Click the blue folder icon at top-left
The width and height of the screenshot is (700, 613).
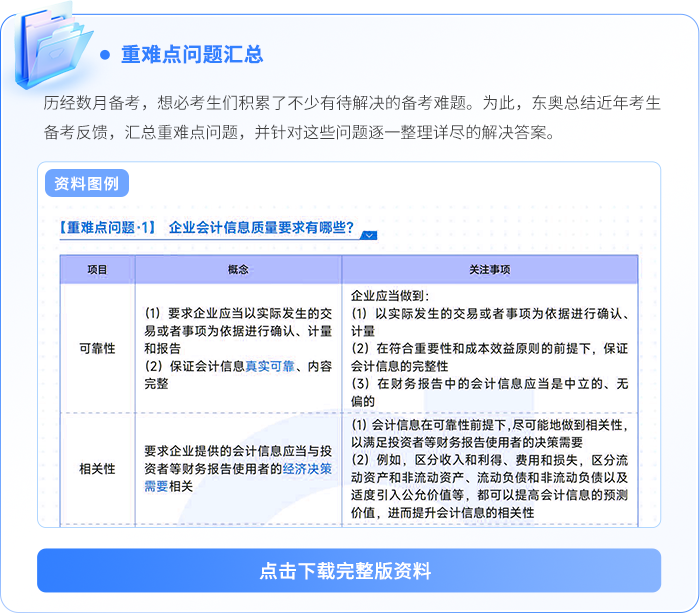[x=50, y=45]
